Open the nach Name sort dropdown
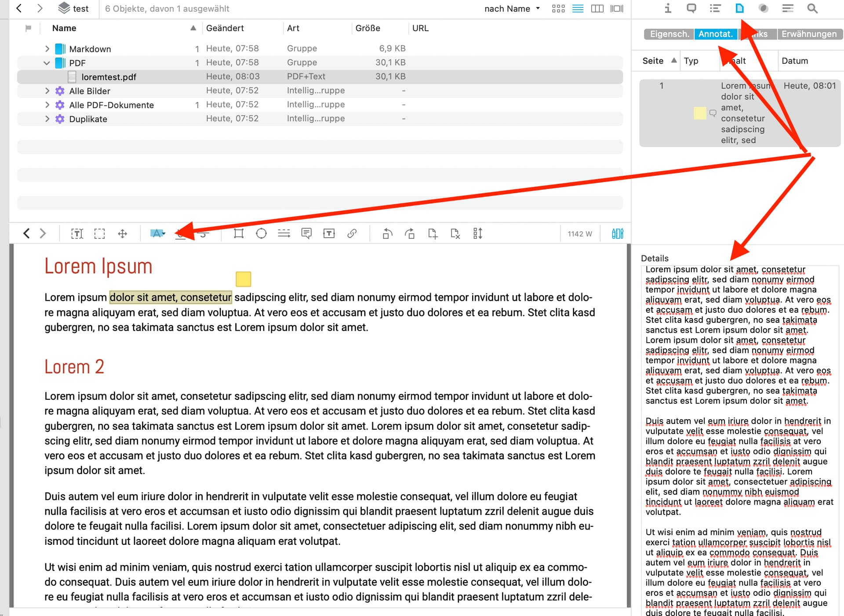 [x=512, y=8]
